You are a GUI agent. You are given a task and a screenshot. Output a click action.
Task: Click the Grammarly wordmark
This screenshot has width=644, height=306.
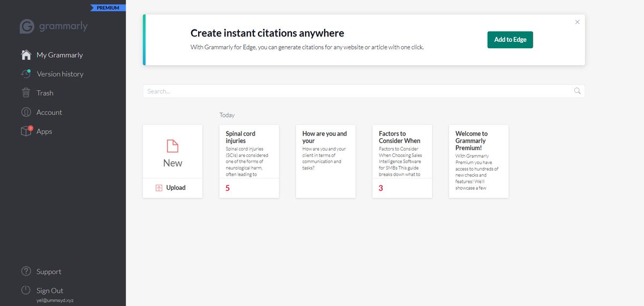[63, 27]
